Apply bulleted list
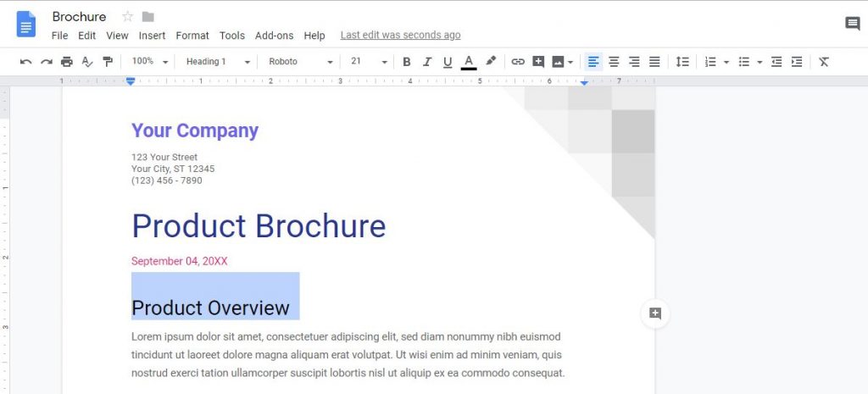868x394 pixels. click(744, 62)
